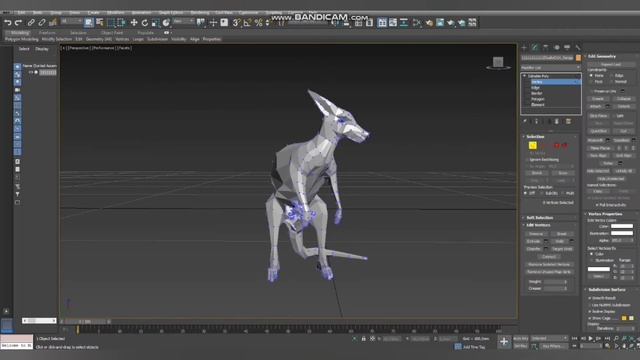The height and width of the screenshot is (360, 640).
Task: Select Edge sub-object in modifier stack
Action: [x=536, y=88]
